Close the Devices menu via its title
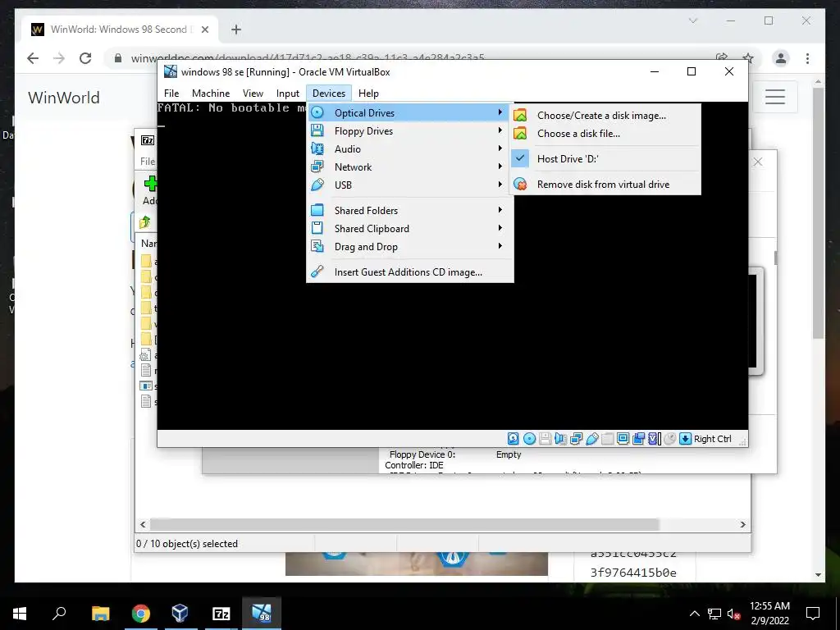The height and width of the screenshot is (630, 840). [x=329, y=94]
